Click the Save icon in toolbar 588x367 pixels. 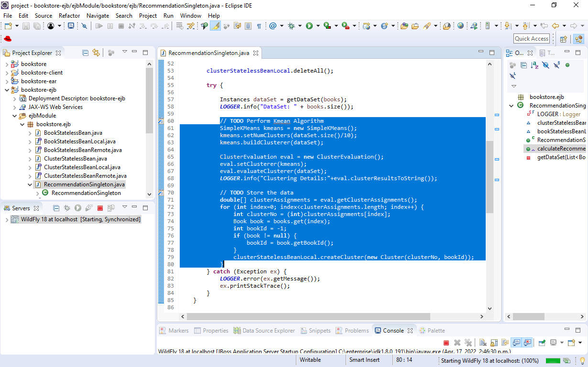tap(26, 26)
